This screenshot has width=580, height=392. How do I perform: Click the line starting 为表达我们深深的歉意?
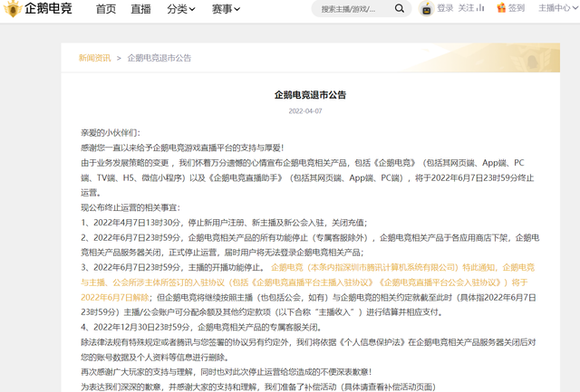[258, 387]
